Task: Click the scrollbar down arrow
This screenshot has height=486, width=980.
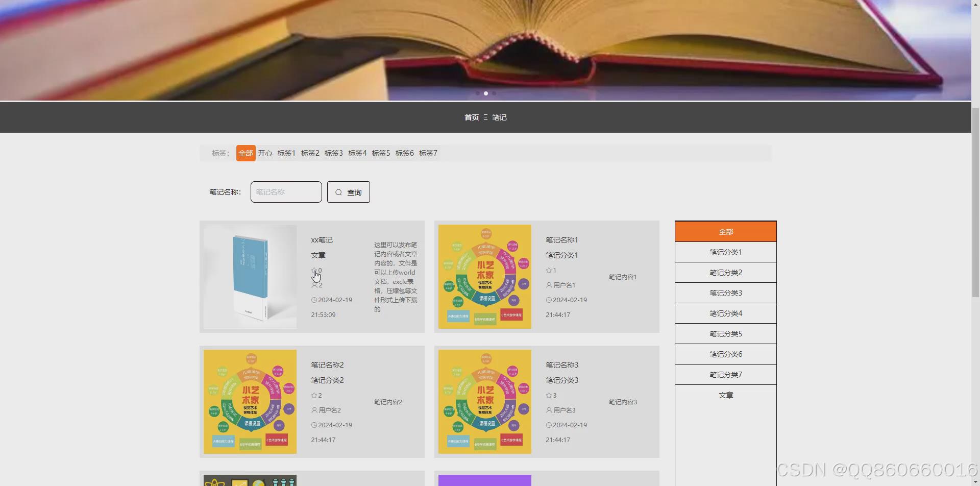Action: [976, 482]
